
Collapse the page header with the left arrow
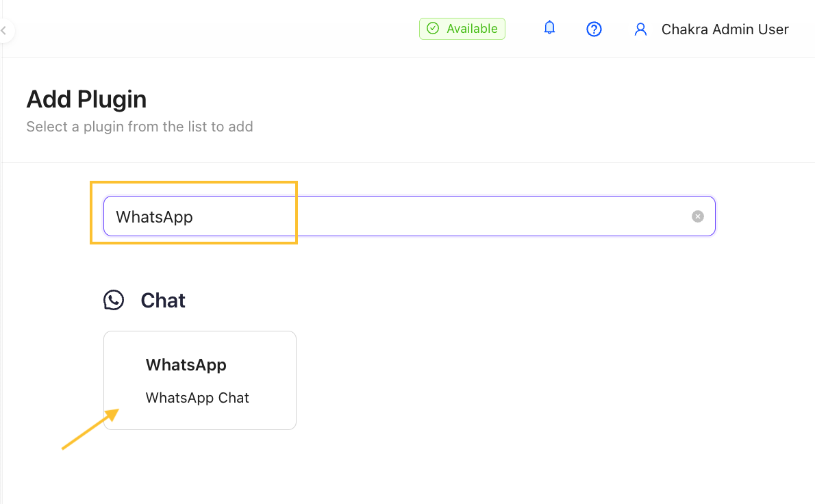(3, 30)
